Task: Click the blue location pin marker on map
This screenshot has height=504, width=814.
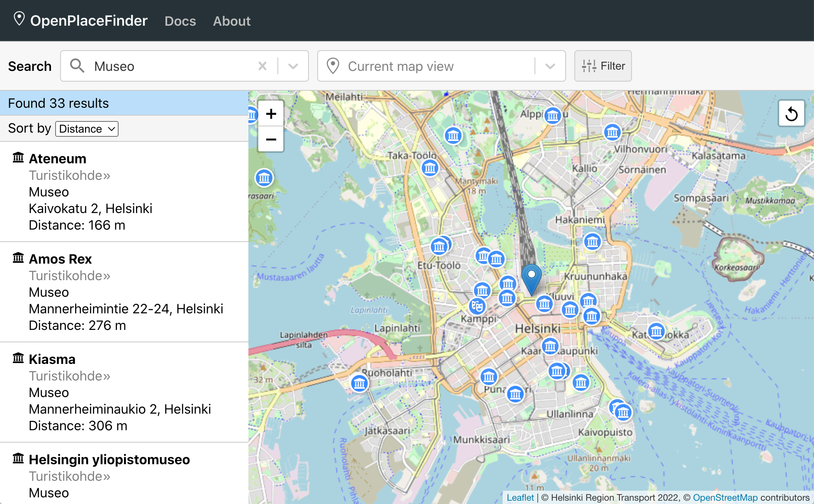Action: [531, 280]
